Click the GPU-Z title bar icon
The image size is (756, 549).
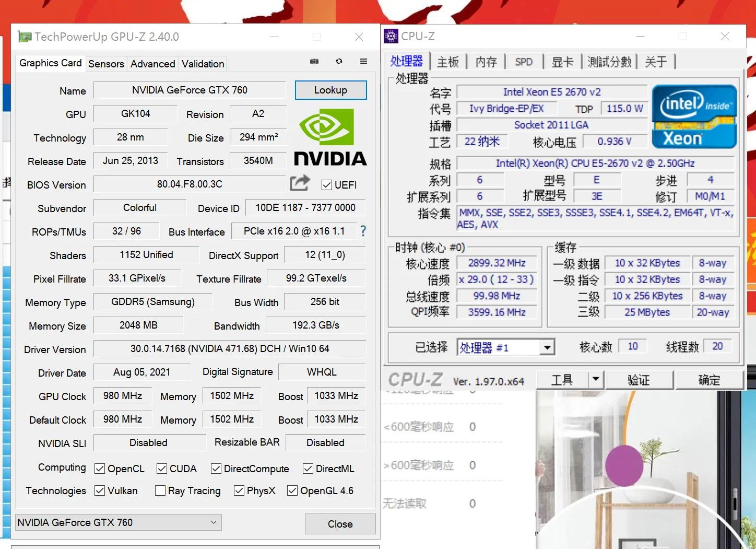tap(24, 36)
